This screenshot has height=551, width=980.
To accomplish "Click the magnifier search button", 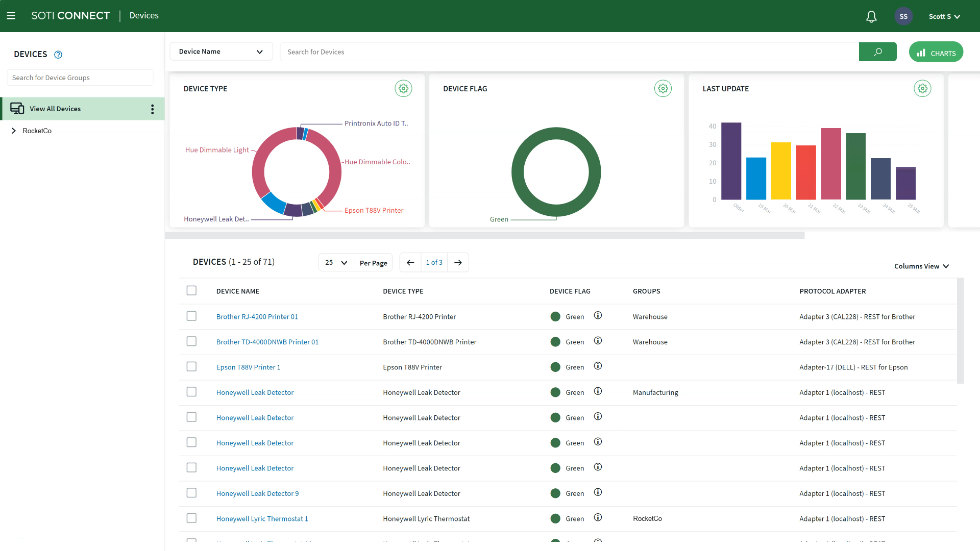I will pyautogui.click(x=877, y=52).
